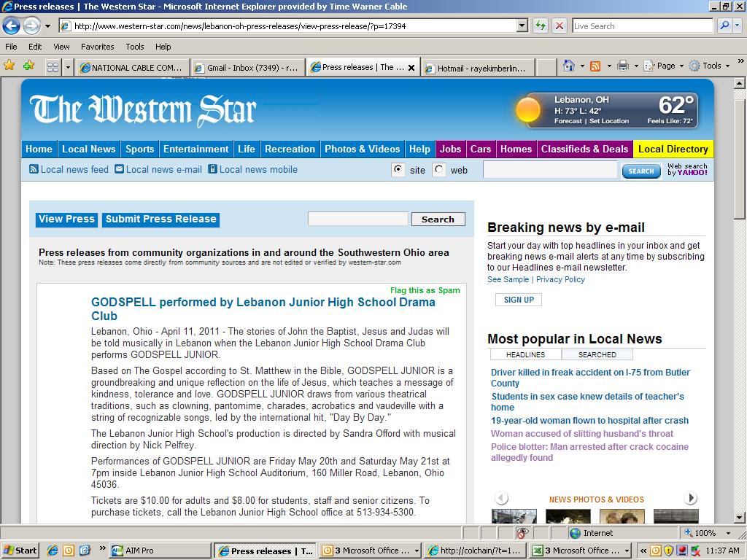Click the RSS Feeds toolbar icon

coord(595,66)
